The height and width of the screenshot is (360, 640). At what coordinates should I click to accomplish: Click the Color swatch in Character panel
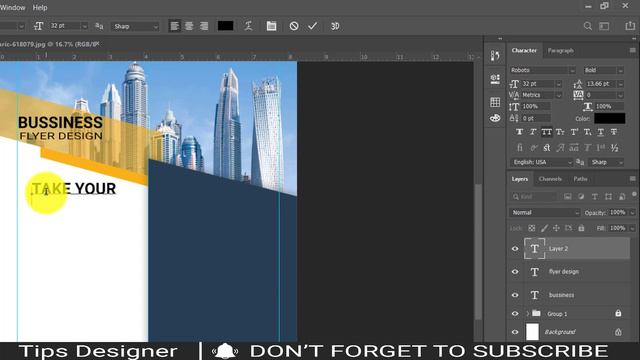click(609, 118)
